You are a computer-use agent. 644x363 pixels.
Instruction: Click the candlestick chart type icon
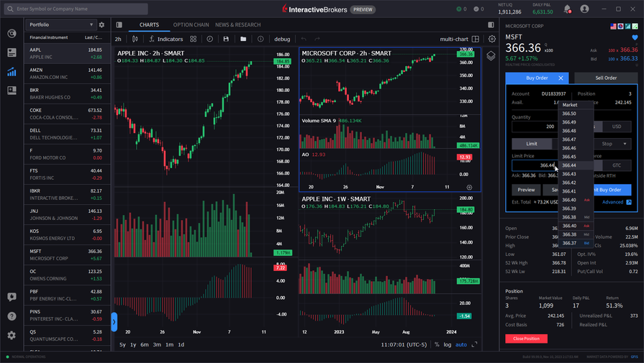coord(135,39)
